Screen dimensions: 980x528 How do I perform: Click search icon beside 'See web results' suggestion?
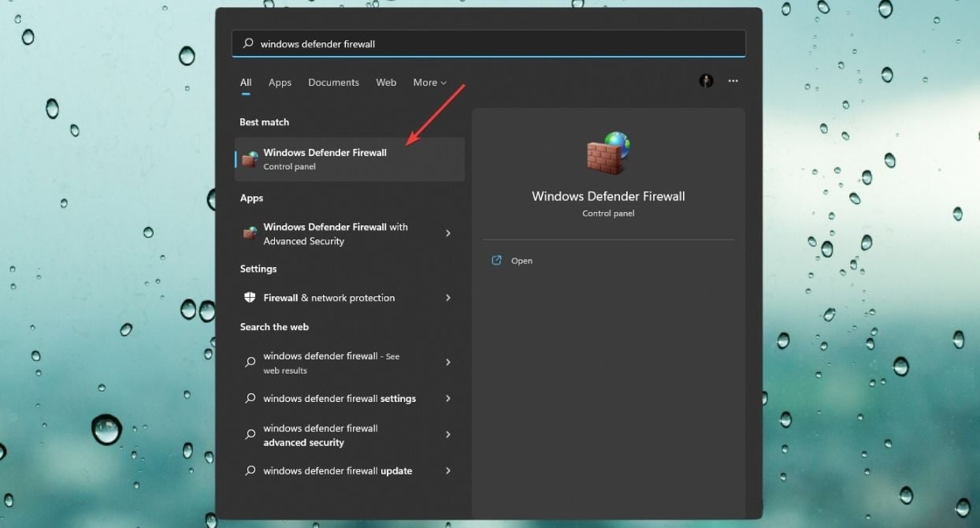250,363
